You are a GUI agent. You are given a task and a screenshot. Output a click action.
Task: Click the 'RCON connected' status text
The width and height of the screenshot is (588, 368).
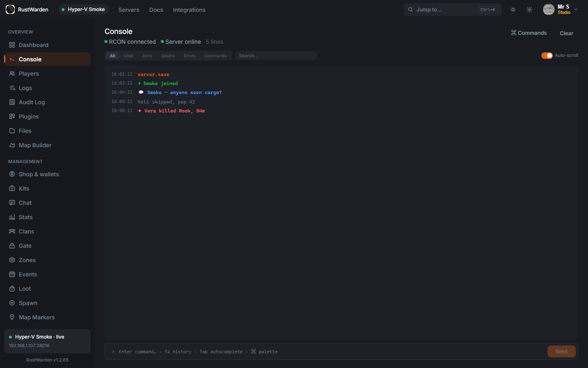coord(132,42)
